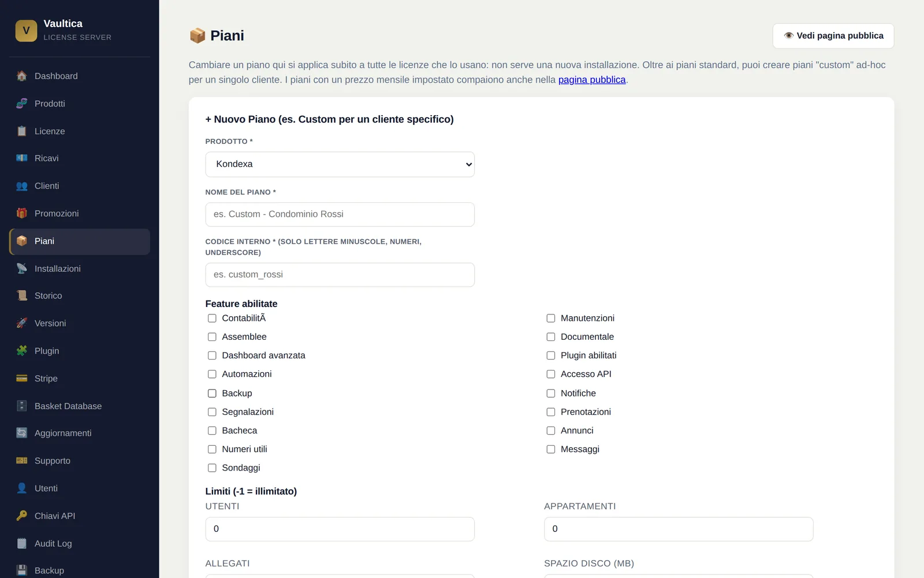The width and height of the screenshot is (924, 578).
Task: Click the Stripe credit card icon
Action: pyautogui.click(x=22, y=379)
